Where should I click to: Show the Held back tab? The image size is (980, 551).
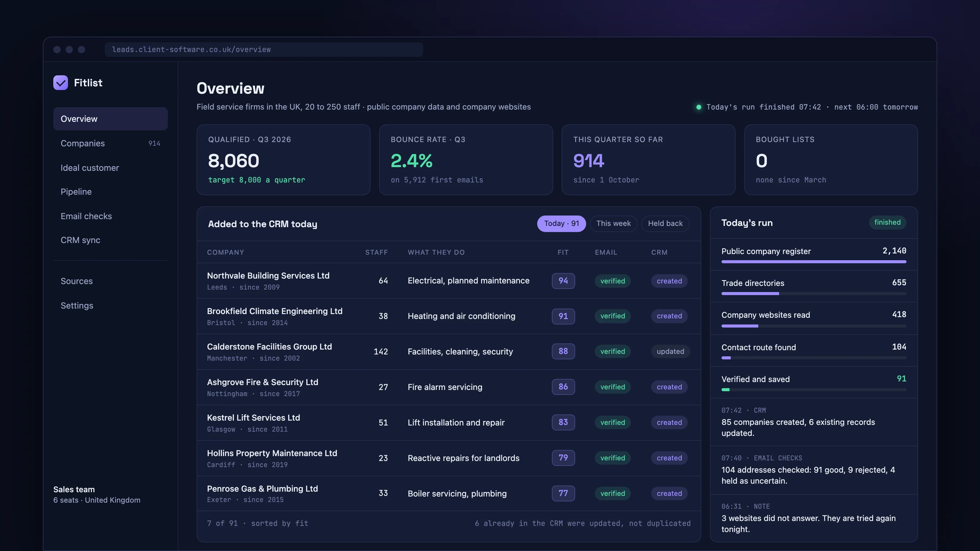(665, 223)
